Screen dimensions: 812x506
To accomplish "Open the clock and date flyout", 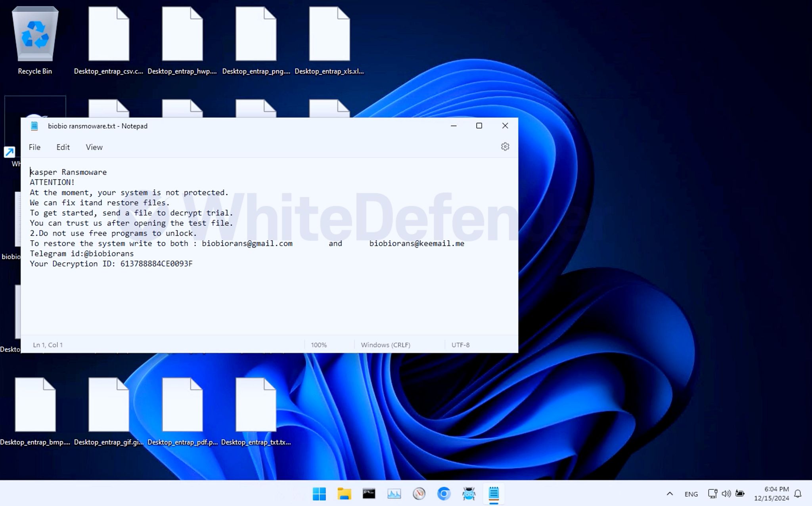I will (x=771, y=494).
